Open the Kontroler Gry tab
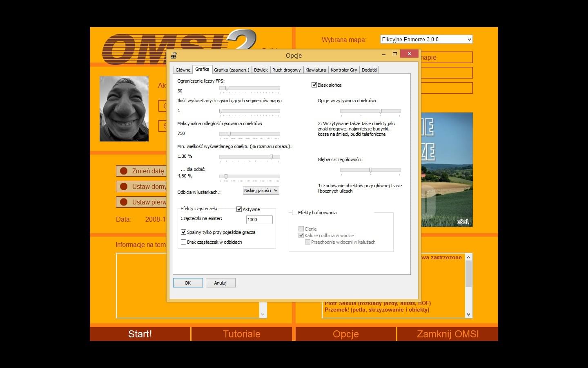588x368 pixels. coord(344,70)
